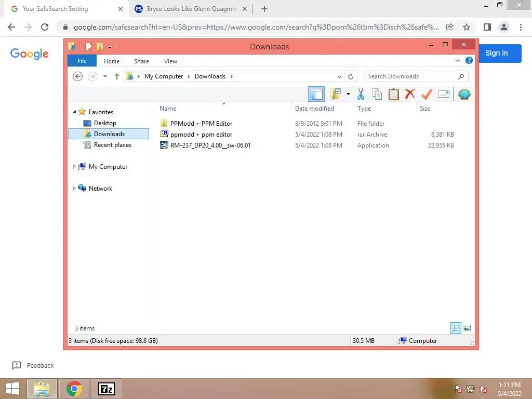Select My Computer in navigation pane

pyautogui.click(x=108, y=167)
